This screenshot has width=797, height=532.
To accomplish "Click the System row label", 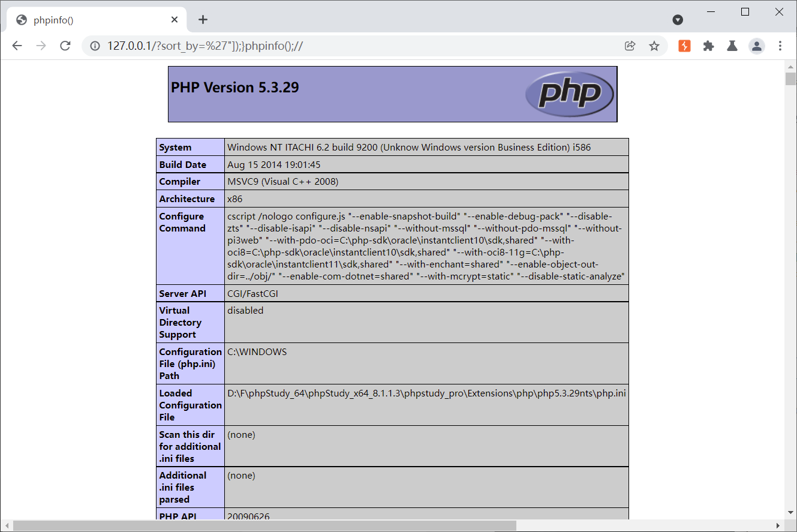I will (x=175, y=148).
